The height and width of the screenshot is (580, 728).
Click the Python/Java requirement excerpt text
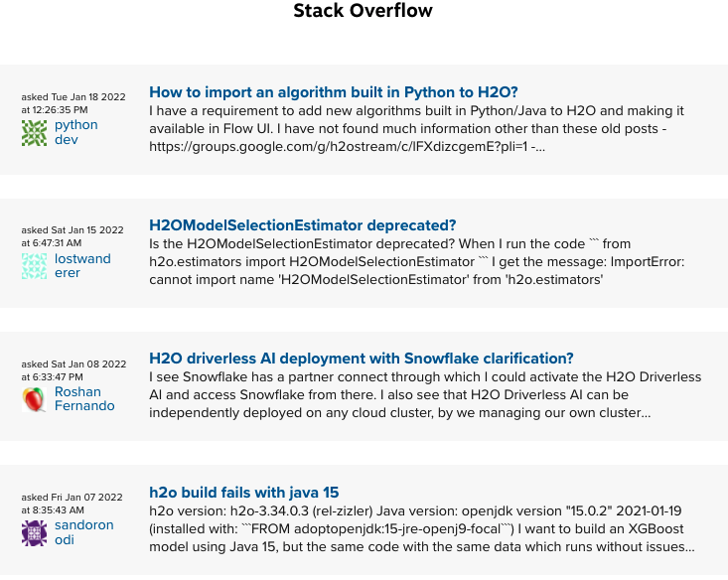(x=416, y=129)
